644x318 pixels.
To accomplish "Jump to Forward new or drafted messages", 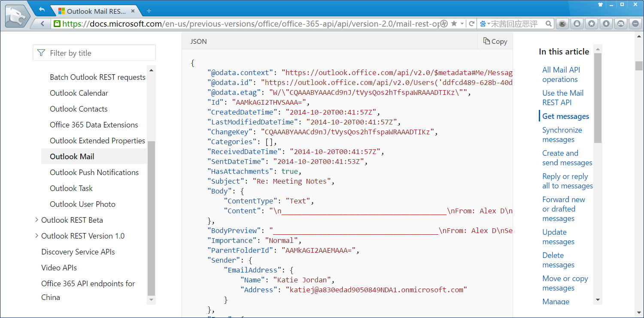I will coord(564,209).
